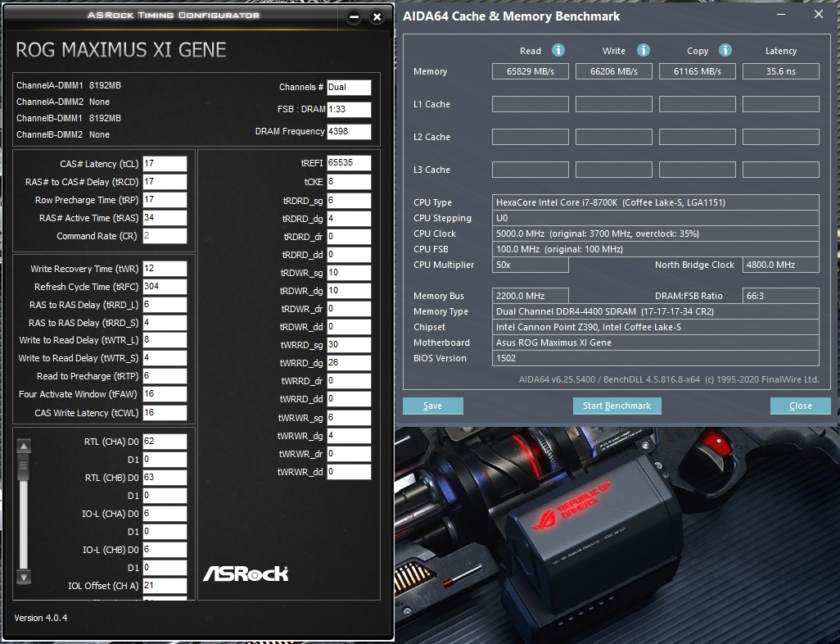
Task: Click the tCKE value field
Action: (350, 182)
